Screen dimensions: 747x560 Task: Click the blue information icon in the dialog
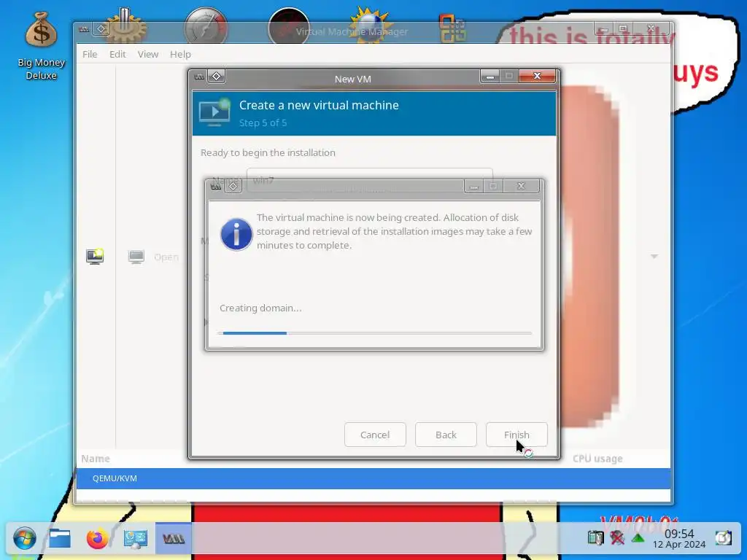pyautogui.click(x=236, y=234)
